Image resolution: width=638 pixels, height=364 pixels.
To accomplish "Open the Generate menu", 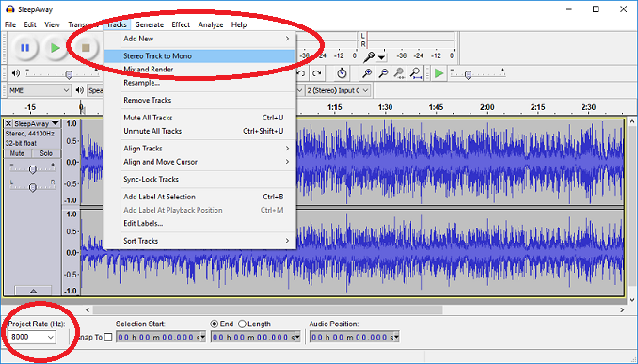I will pyautogui.click(x=150, y=24).
